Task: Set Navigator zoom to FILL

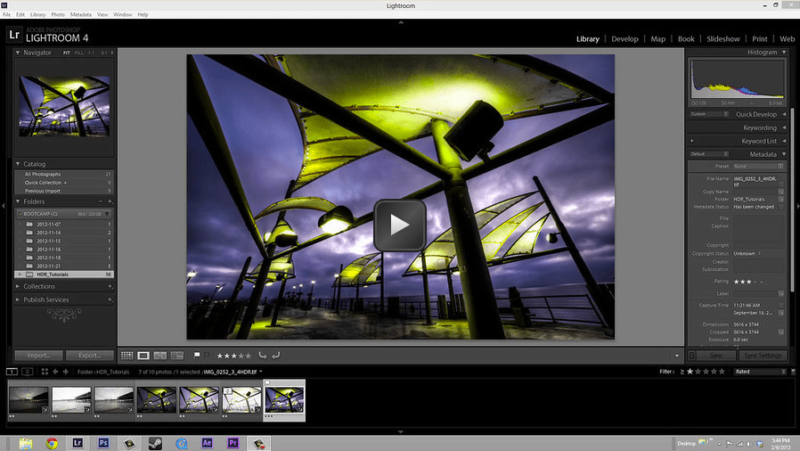Action: pyautogui.click(x=79, y=53)
